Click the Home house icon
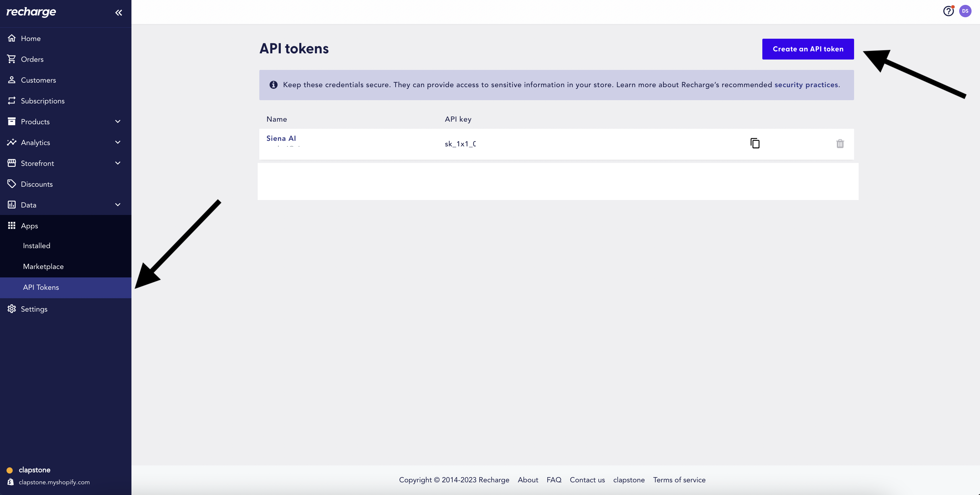 tap(12, 38)
